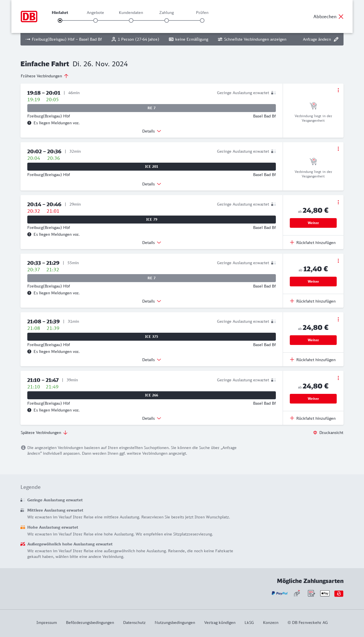Open three-dot menu for ICE 79 connection
This screenshot has height=637, width=364.
click(338, 202)
